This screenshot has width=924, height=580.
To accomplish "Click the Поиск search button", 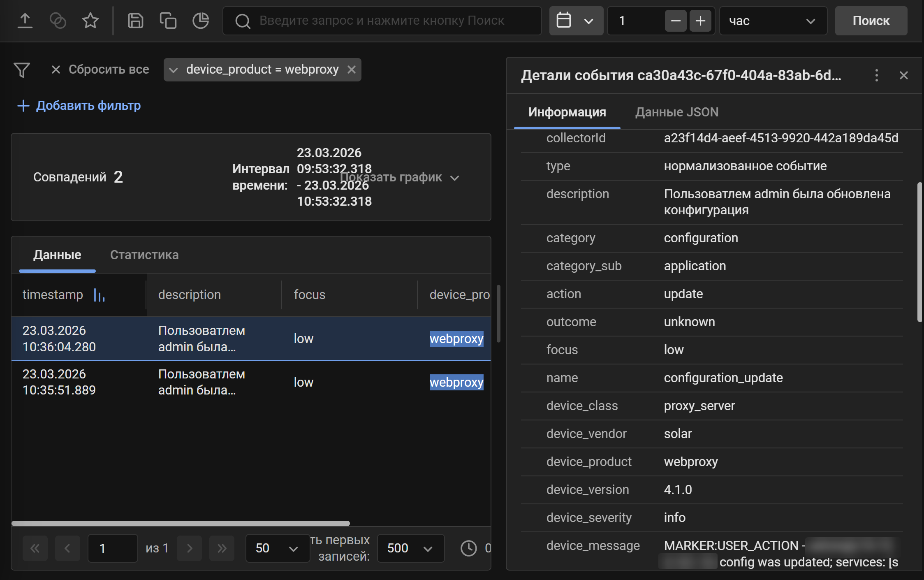I will (x=871, y=21).
